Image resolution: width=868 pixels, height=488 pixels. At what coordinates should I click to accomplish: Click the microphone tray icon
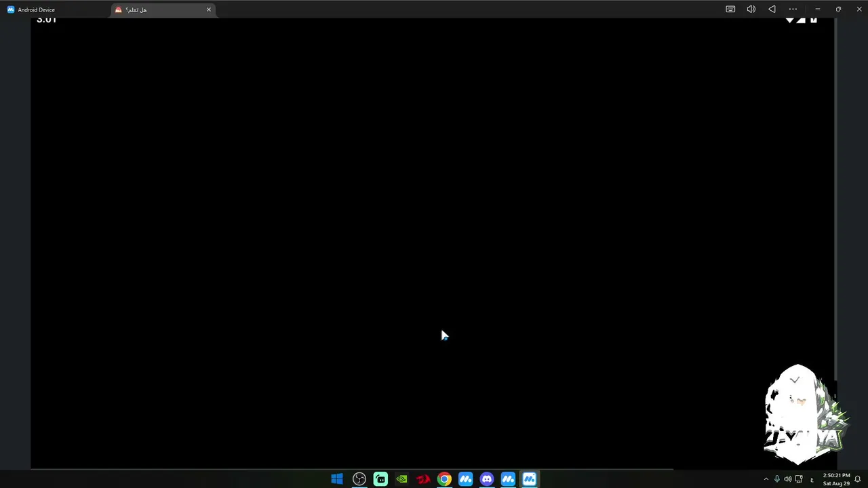click(777, 479)
